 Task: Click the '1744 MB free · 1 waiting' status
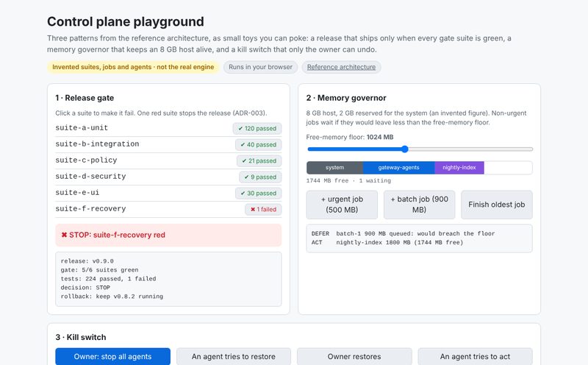coord(348,180)
